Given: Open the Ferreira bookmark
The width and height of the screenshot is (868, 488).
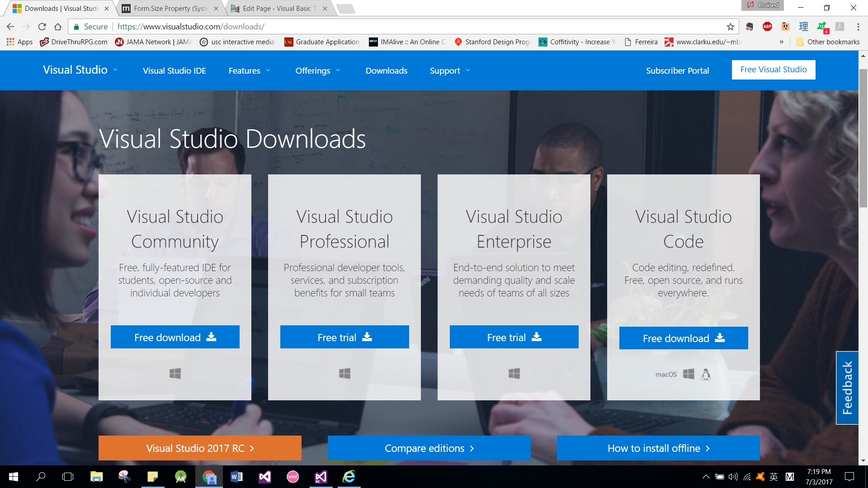Looking at the screenshot, I should pyautogui.click(x=641, y=42).
